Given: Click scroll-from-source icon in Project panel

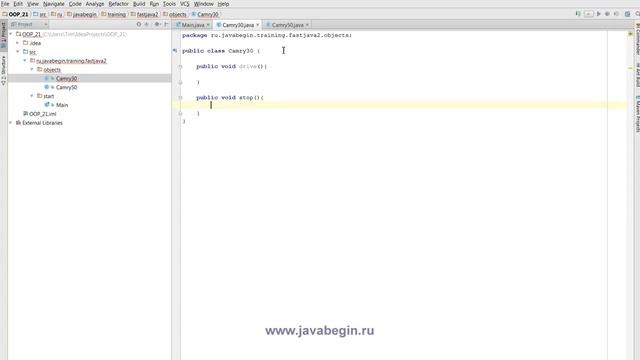Looking at the screenshot, I should (x=139, y=24).
